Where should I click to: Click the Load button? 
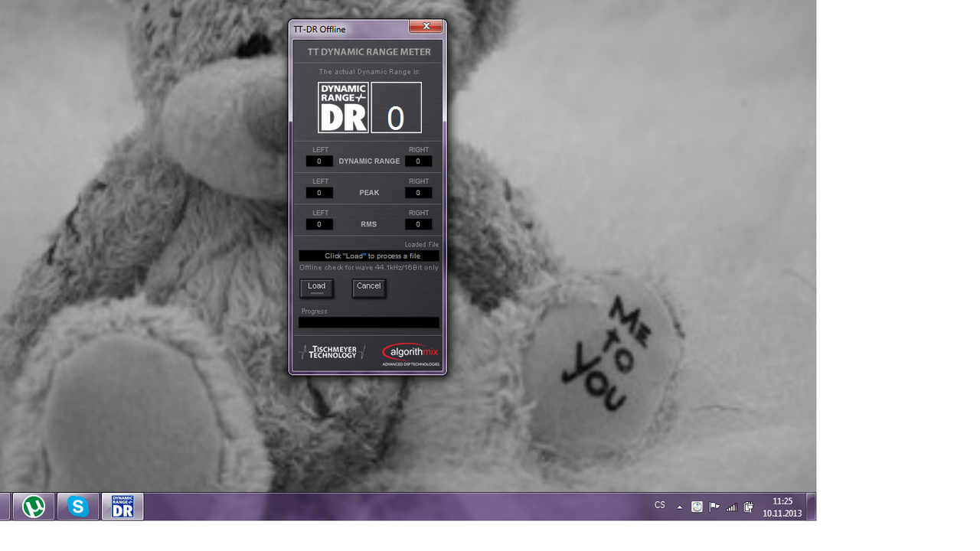316,288
